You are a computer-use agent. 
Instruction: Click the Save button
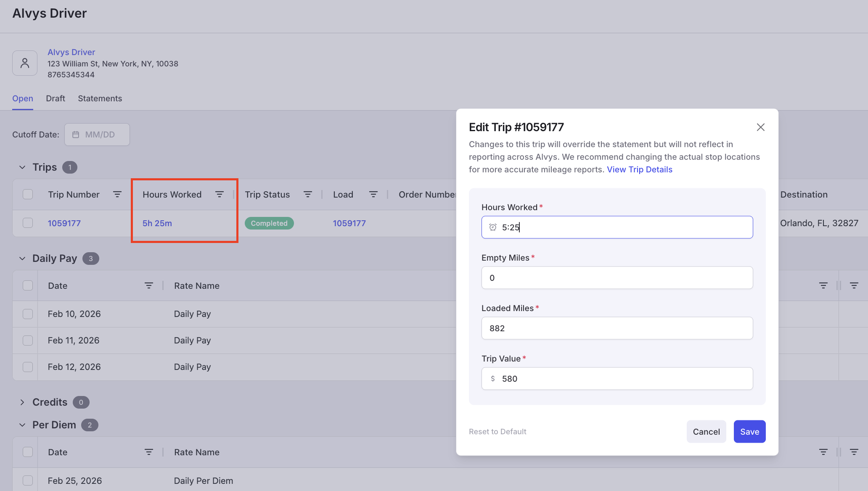pyautogui.click(x=749, y=431)
